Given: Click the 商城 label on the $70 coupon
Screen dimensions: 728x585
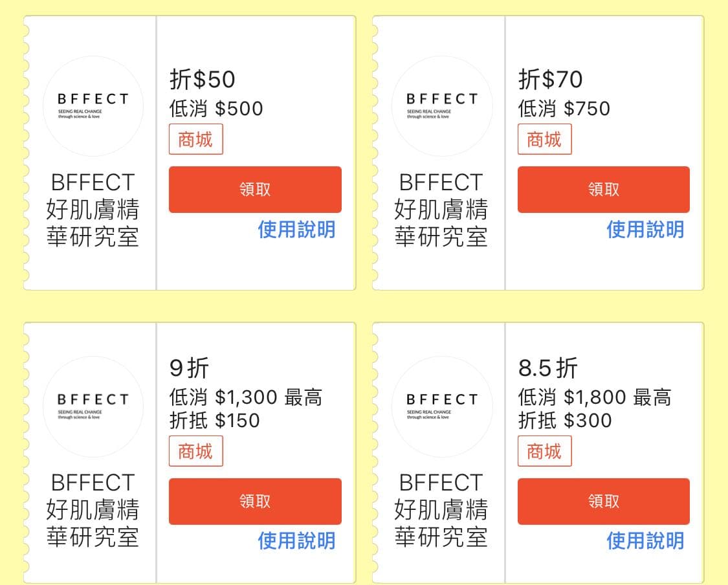Looking at the screenshot, I should 544,139.
